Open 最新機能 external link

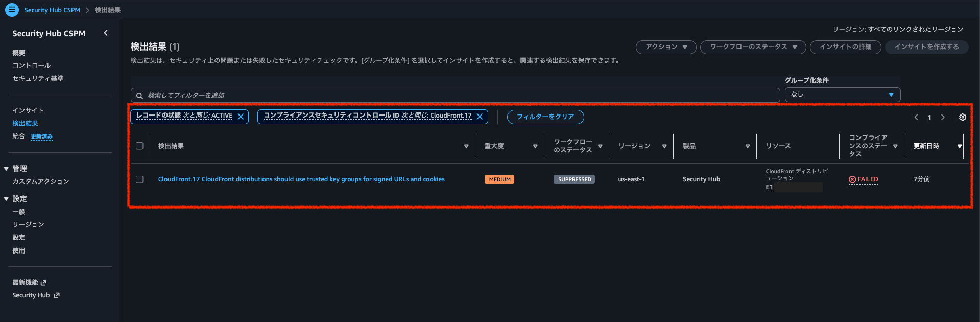click(x=30, y=283)
